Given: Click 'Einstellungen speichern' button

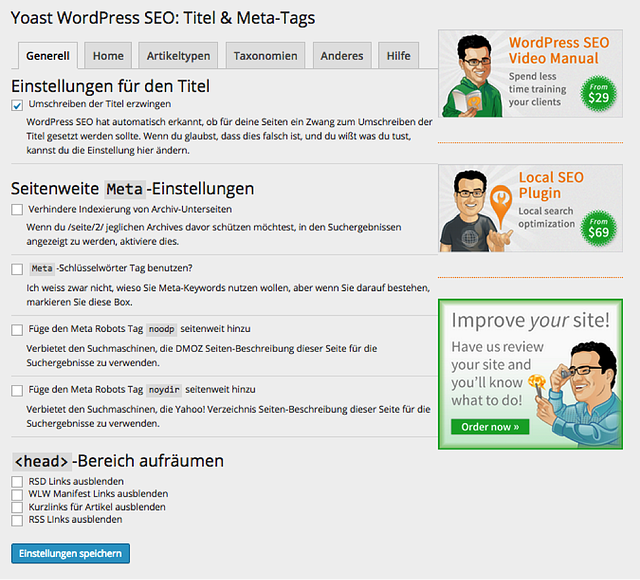Looking at the screenshot, I should pos(71,553).
